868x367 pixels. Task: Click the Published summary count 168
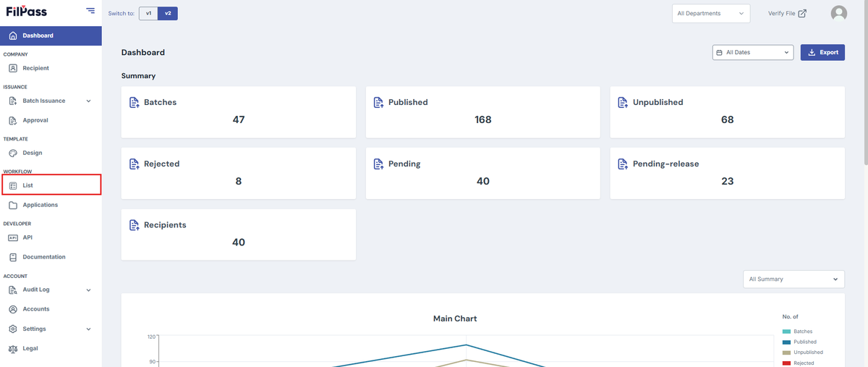pos(483,120)
